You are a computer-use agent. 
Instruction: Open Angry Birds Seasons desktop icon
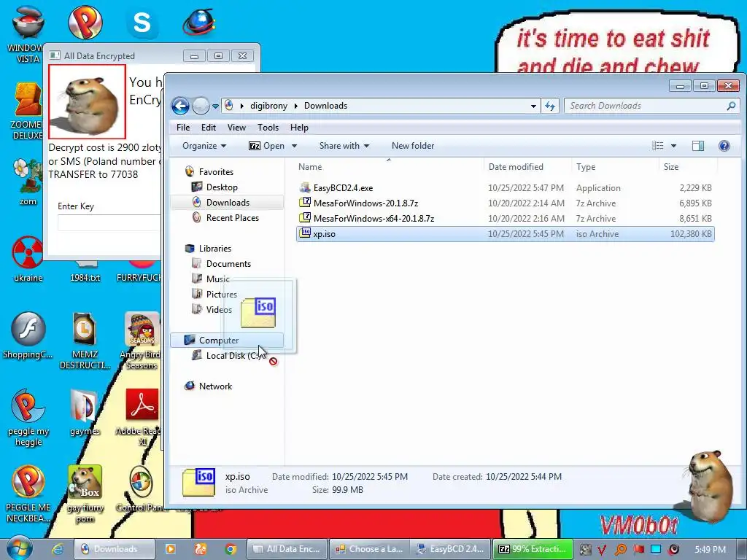pos(142,341)
